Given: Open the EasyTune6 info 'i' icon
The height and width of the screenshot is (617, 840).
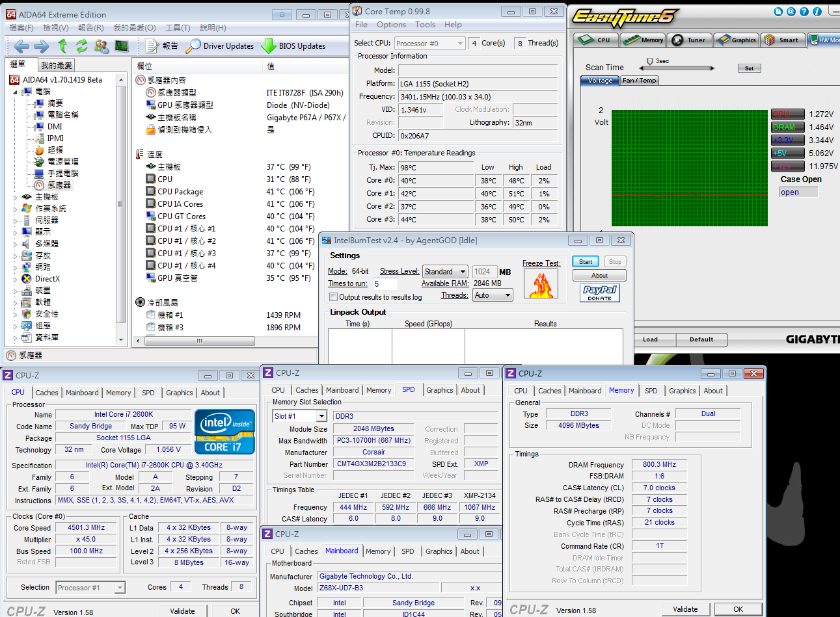Looking at the screenshot, I should point(817,12).
